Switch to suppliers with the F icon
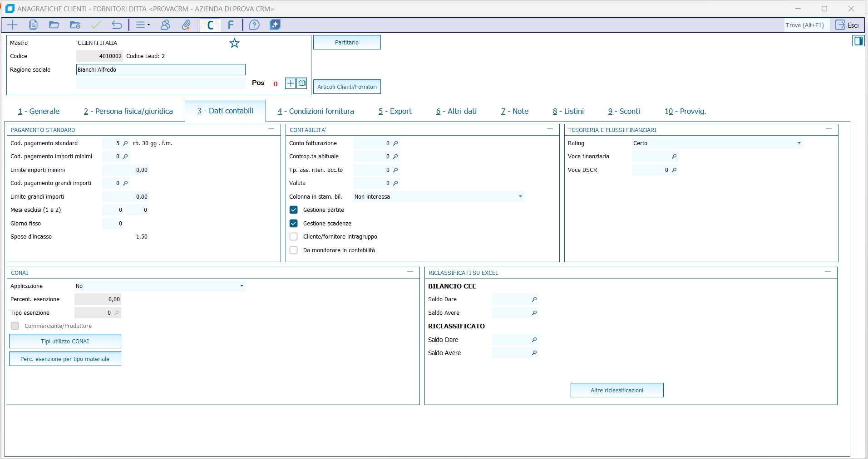This screenshot has width=868, height=459. pyautogui.click(x=231, y=25)
